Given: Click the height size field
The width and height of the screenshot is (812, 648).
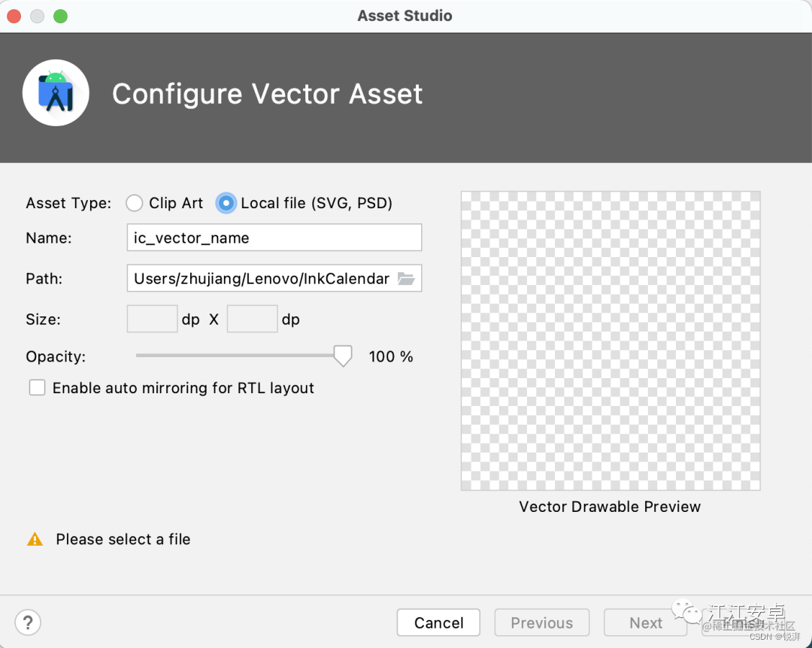Looking at the screenshot, I should click(x=252, y=319).
